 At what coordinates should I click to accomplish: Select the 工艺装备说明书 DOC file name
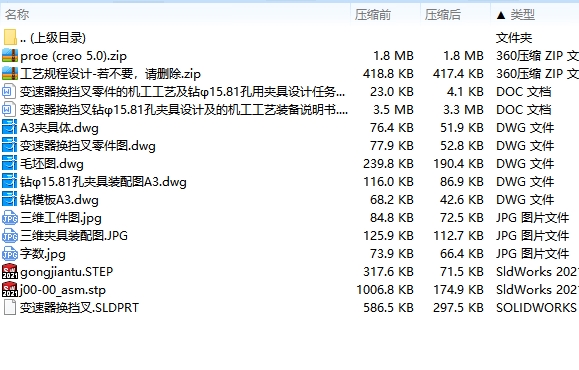[x=184, y=110]
